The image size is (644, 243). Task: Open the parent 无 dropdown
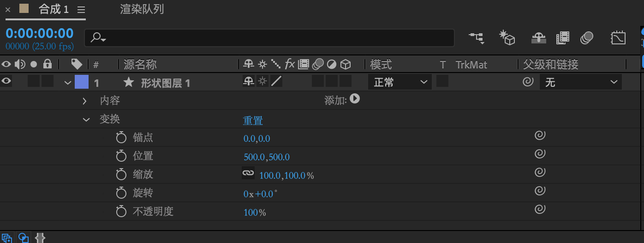tap(580, 82)
